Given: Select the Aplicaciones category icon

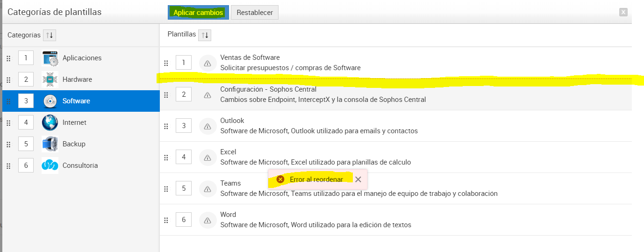Looking at the screenshot, I should (50, 58).
